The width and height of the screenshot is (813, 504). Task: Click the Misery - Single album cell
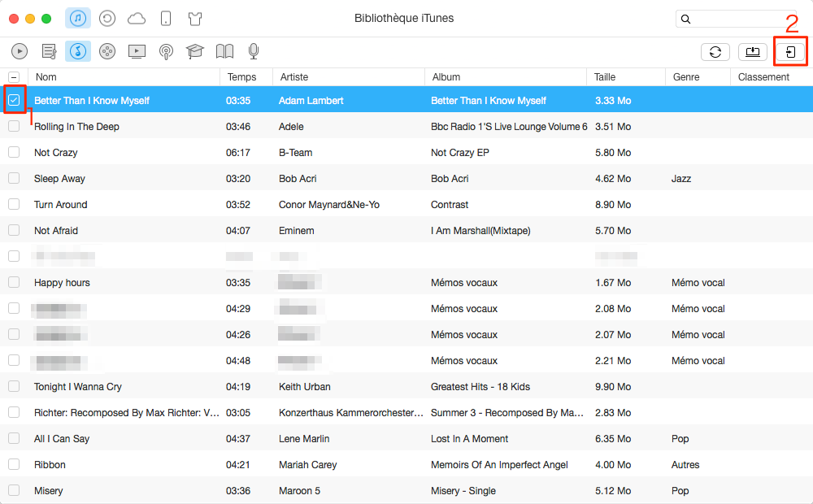coord(463,490)
